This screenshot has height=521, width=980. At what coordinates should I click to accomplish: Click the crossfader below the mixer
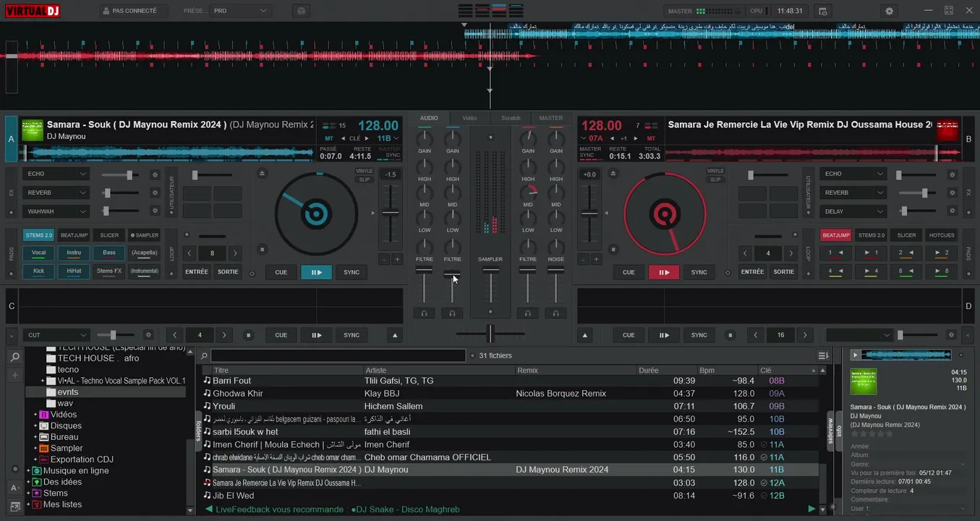point(490,334)
